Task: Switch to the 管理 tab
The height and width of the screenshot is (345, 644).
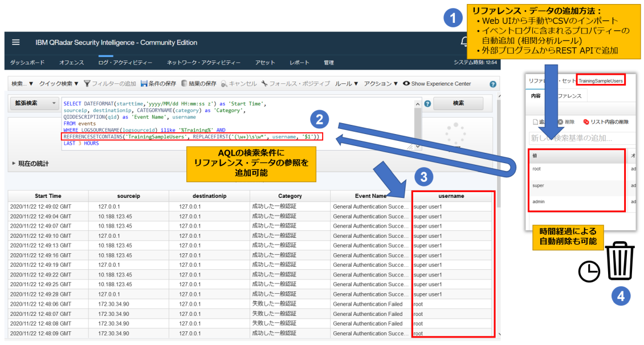Action: tap(329, 62)
